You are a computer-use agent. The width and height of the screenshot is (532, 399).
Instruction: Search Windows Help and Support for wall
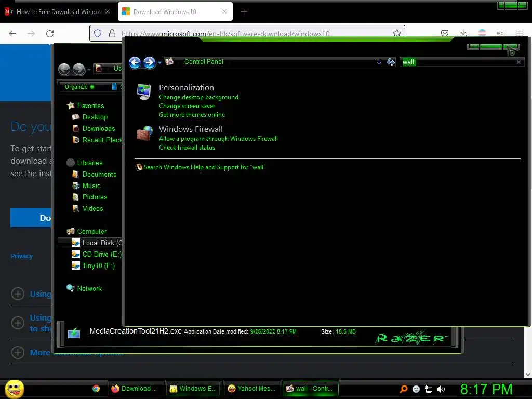click(205, 167)
